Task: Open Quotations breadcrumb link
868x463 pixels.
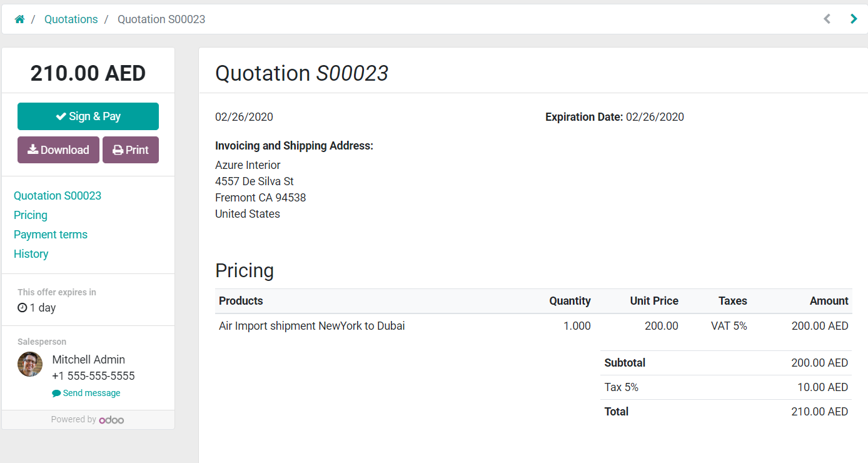Action: point(71,19)
